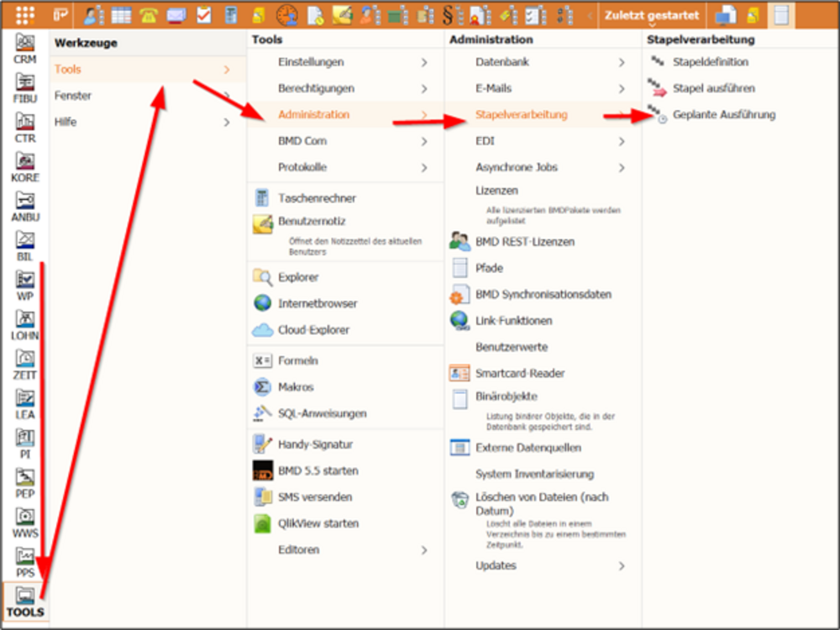
Task: Open Externe Datenquellen entry
Action: pos(528,448)
